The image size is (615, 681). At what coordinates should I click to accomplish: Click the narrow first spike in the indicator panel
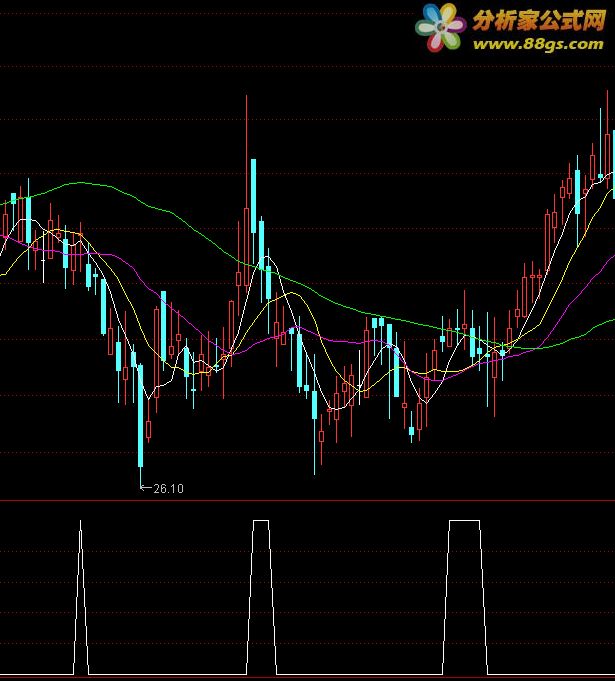(x=80, y=597)
